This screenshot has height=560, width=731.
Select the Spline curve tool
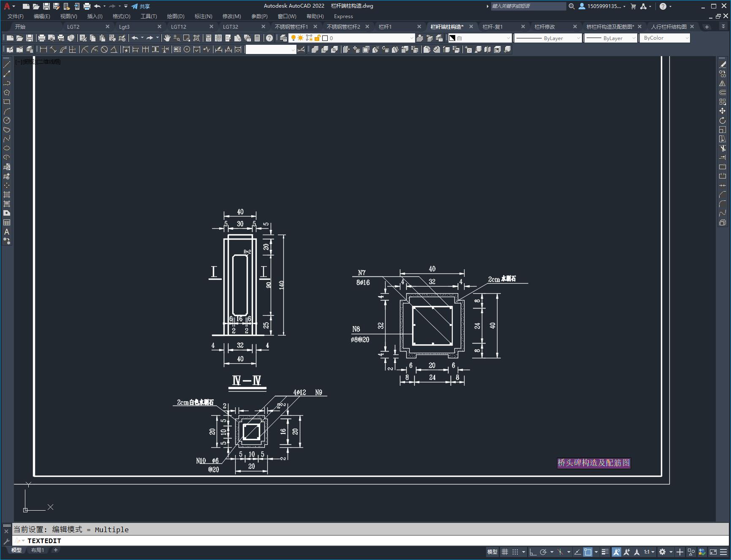click(x=7, y=139)
